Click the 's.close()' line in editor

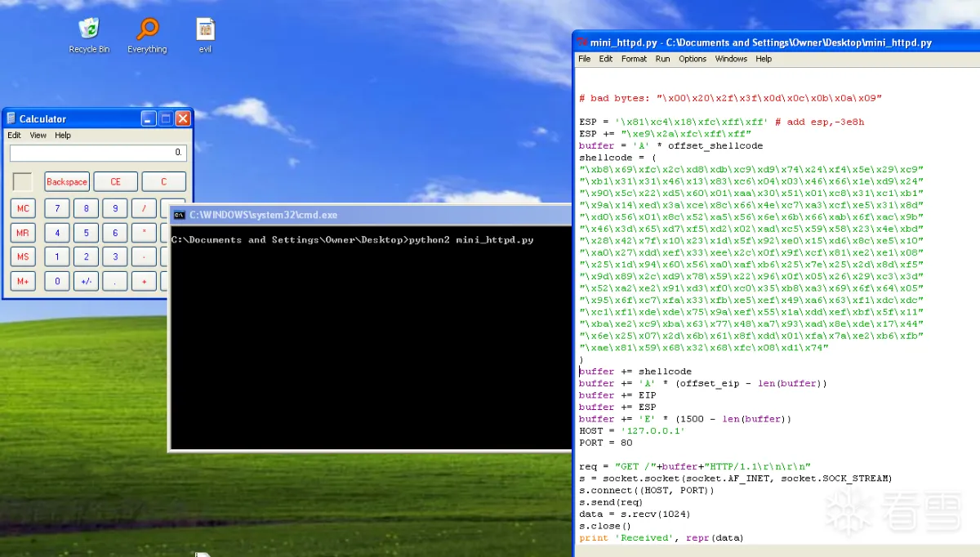point(605,526)
